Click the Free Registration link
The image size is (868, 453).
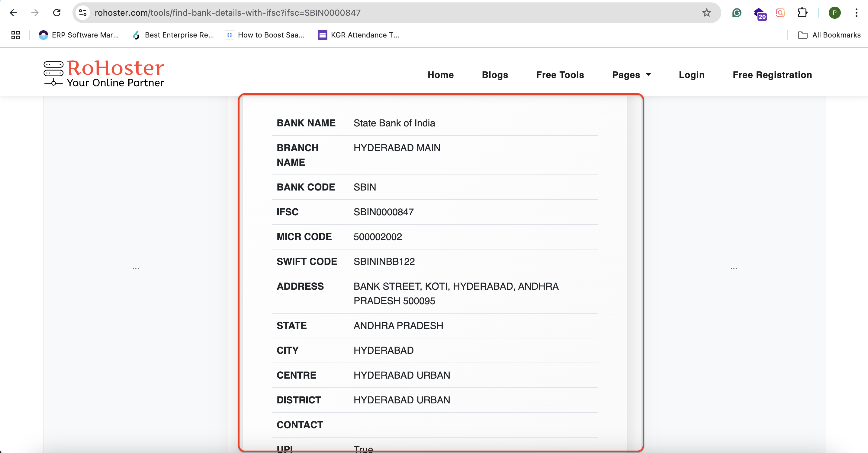772,75
